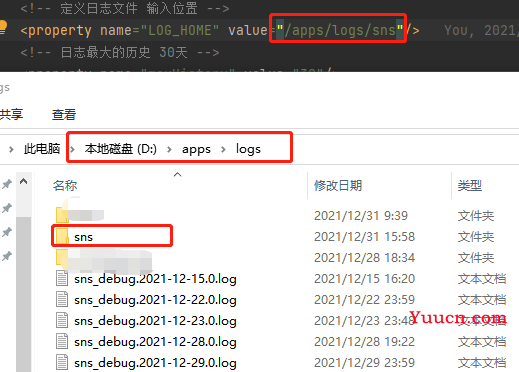Select file sns_debug.2021-12-29.0.log
The height and width of the screenshot is (372, 519).
pyautogui.click(x=155, y=363)
